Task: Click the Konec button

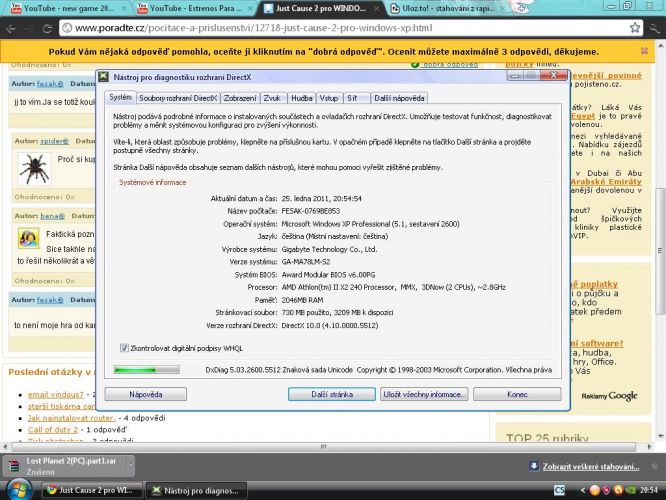Action: pos(517,394)
